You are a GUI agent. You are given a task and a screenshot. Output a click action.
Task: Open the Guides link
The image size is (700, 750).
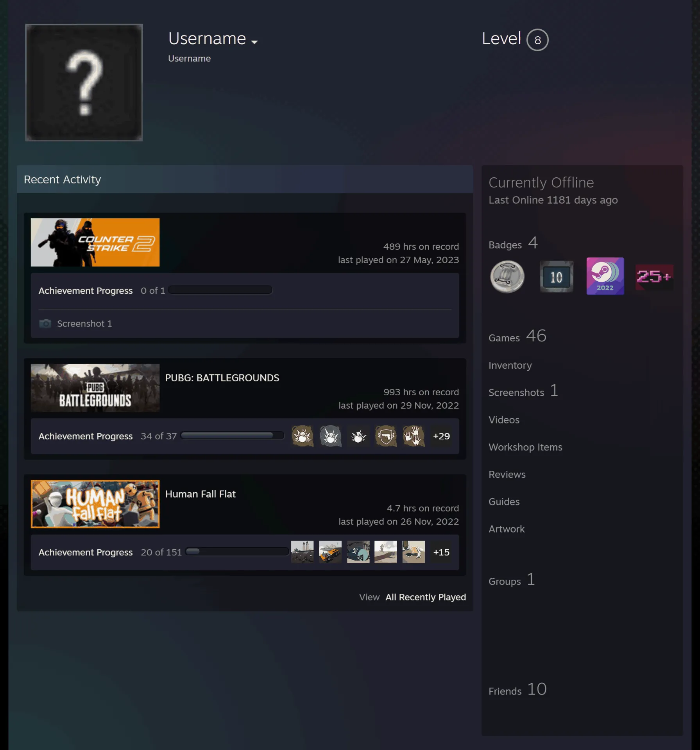[504, 502]
